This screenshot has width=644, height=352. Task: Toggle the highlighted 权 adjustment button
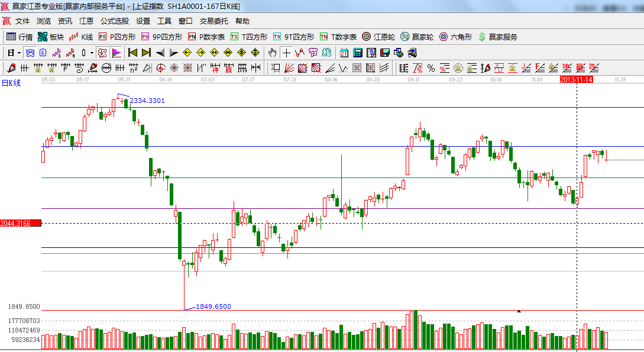102,53
